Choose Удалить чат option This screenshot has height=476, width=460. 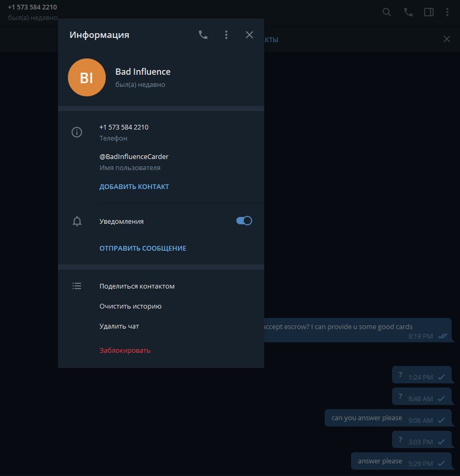coord(119,326)
